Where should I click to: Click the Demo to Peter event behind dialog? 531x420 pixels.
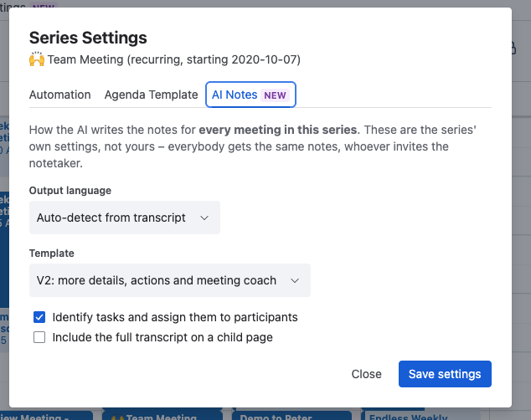tap(291, 416)
